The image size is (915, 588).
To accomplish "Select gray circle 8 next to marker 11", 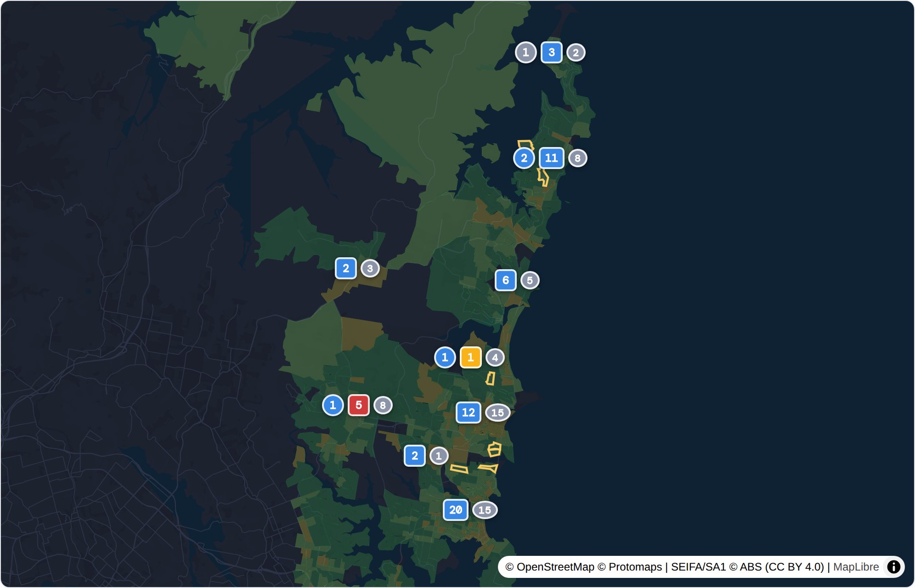I will pyautogui.click(x=578, y=158).
